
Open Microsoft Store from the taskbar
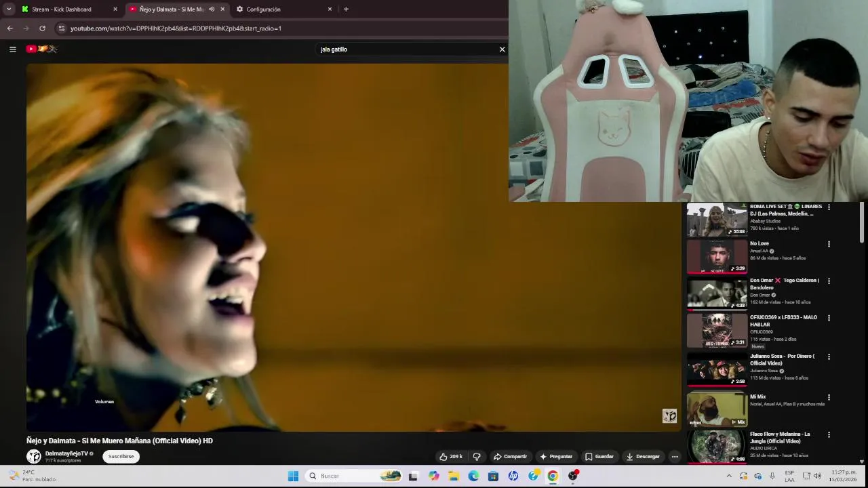(493, 476)
